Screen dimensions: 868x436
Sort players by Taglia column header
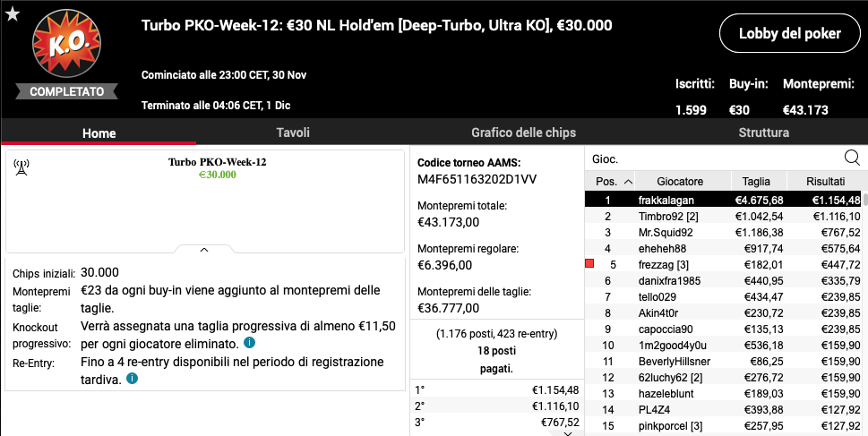(756, 181)
